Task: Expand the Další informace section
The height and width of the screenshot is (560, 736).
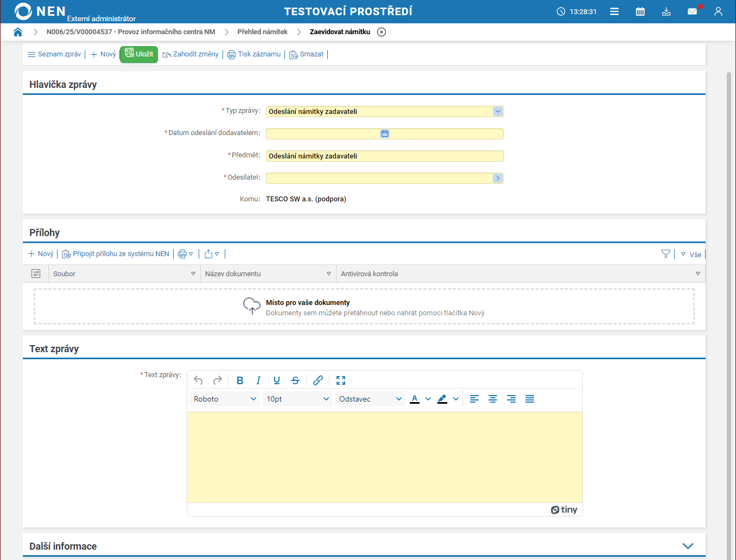Action: coord(688,546)
